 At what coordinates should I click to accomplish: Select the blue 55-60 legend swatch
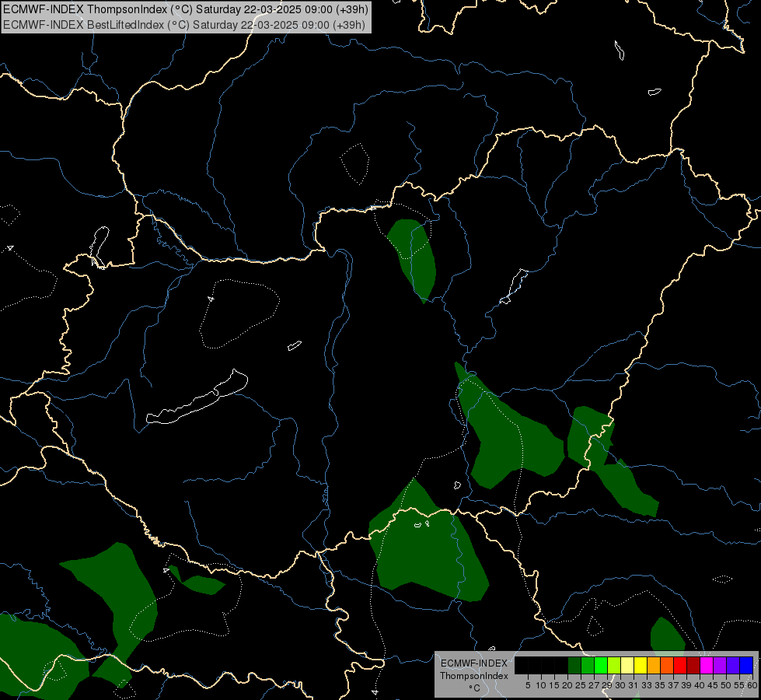tap(746, 665)
